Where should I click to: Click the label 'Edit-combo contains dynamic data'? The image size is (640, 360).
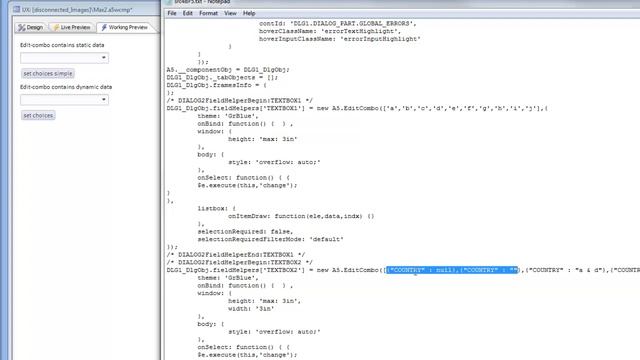click(66, 87)
